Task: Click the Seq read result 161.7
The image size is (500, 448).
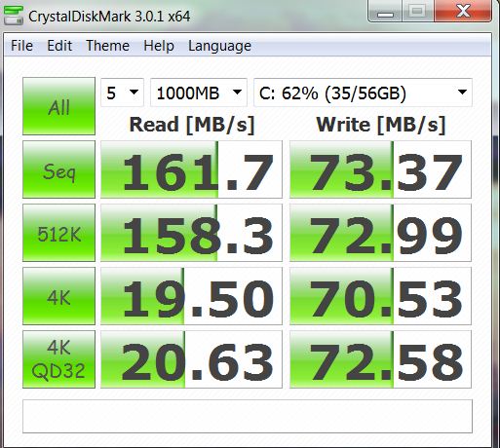Action: coord(191,169)
